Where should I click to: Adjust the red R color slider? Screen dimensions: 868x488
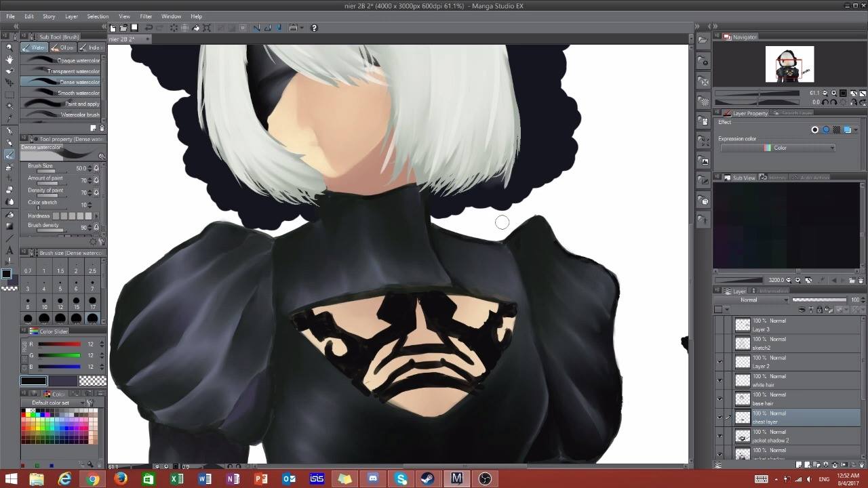click(59, 344)
